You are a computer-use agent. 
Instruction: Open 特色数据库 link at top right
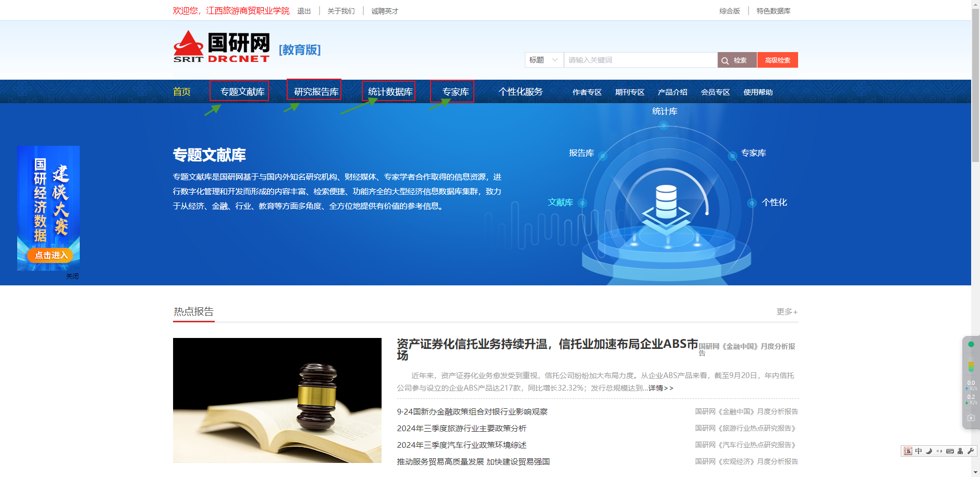(x=774, y=11)
